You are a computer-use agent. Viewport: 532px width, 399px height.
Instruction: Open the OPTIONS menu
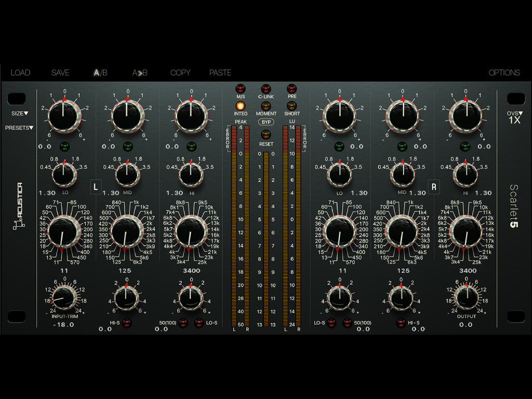tap(504, 73)
